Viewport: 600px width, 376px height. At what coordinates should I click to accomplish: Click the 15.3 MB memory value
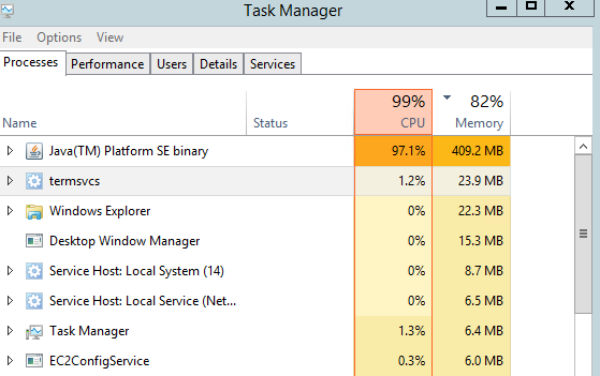[481, 241]
